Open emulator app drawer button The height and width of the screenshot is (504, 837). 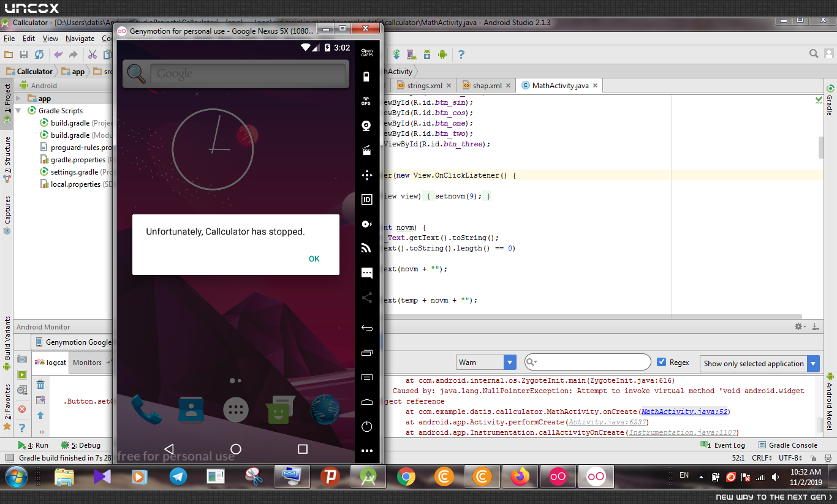pyautogui.click(x=236, y=410)
